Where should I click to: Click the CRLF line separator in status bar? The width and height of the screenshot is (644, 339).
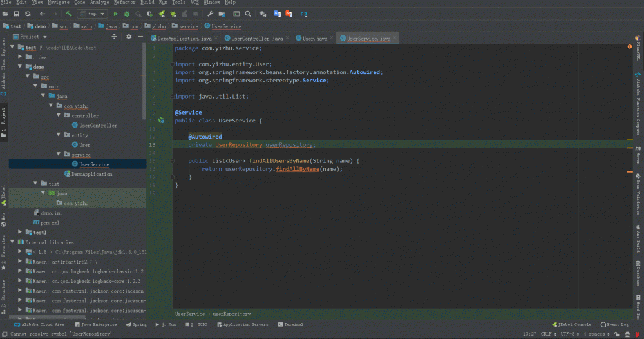coord(546,334)
